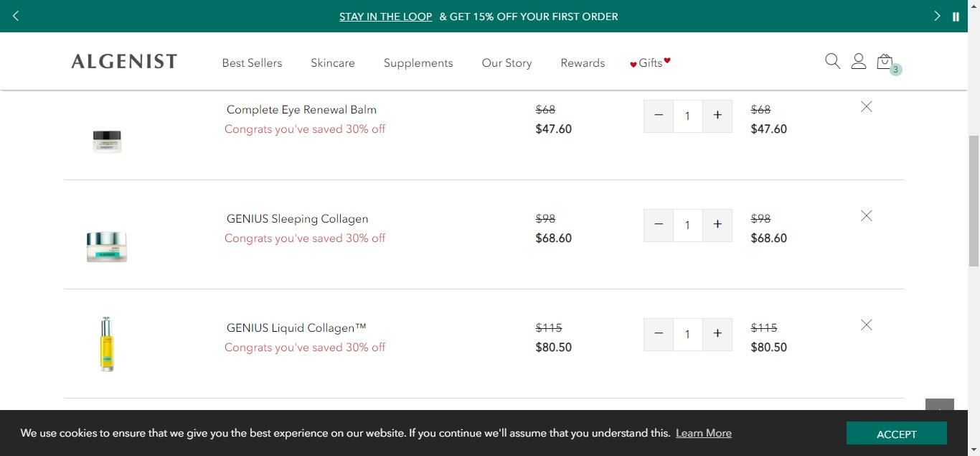The height and width of the screenshot is (456, 980).
Task: Increase quantity of GENIUS Sleeping Collagen
Action: pos(717,225)
